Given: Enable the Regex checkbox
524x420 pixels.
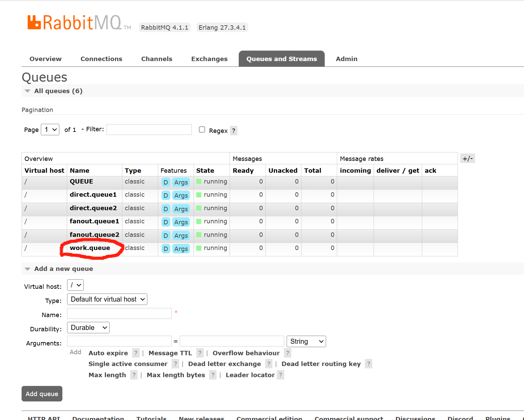Looking at the screenshot, I should click(x=202, y=129).
